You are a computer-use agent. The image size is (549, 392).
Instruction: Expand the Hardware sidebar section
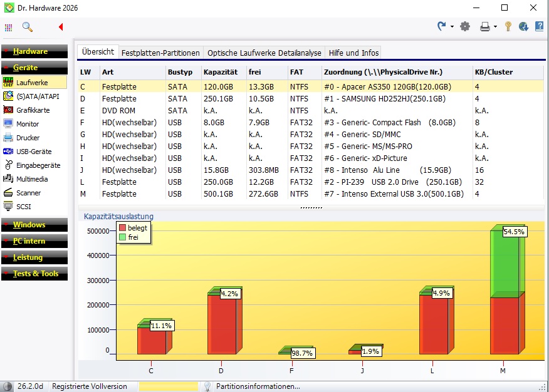(x=34, y=51)
